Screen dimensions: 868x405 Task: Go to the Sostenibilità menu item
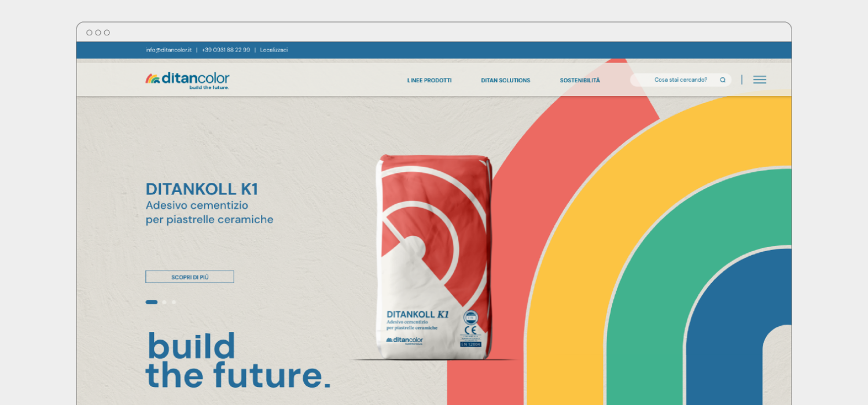(580, 80)
